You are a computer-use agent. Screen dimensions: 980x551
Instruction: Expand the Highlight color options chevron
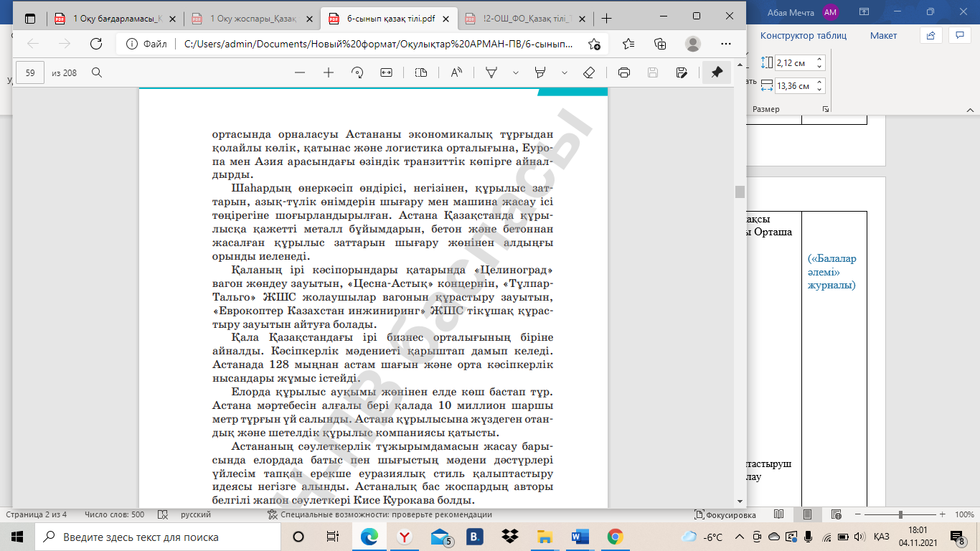tap(565, 72)
